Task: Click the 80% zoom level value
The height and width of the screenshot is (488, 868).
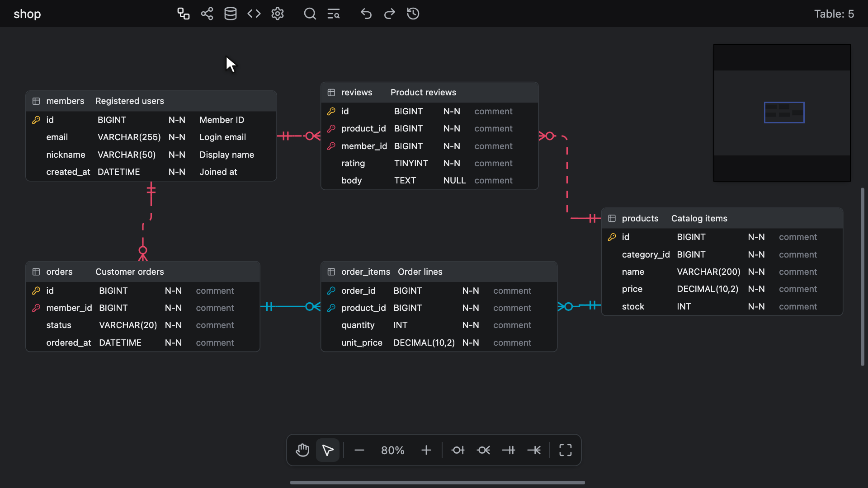Action: pyautogui.click(x=392, y=450)
